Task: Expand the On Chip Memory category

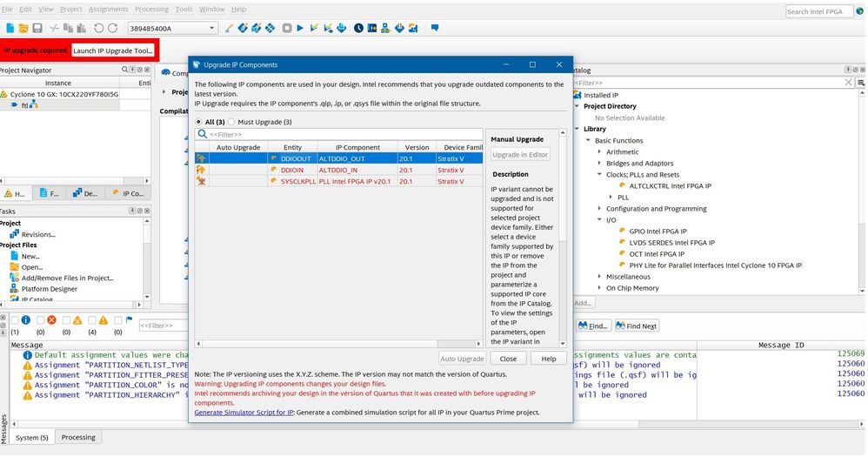Action: point(599,288)
